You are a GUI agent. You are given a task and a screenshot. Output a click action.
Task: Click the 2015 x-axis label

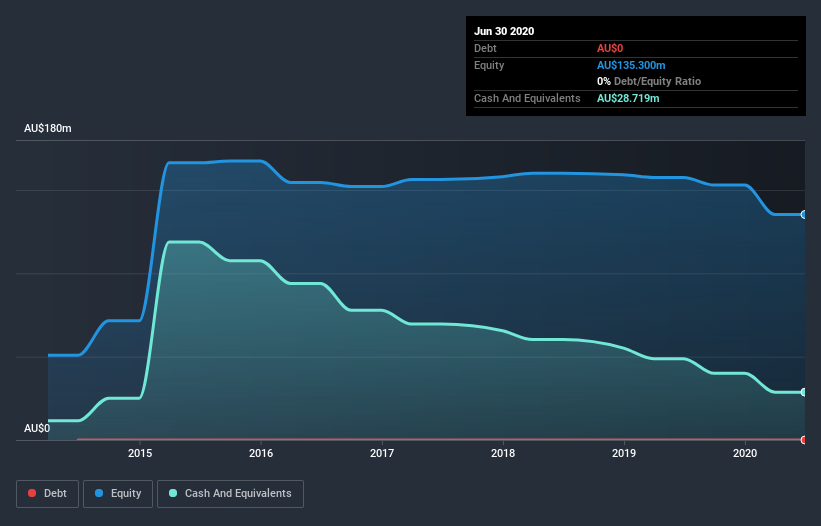point(140,453)
